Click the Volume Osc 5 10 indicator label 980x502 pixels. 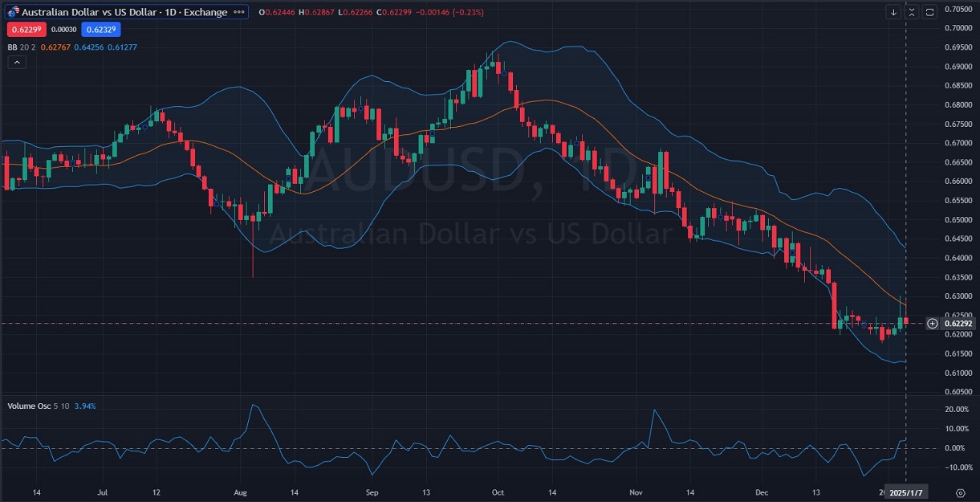click(x=38, y=406)
